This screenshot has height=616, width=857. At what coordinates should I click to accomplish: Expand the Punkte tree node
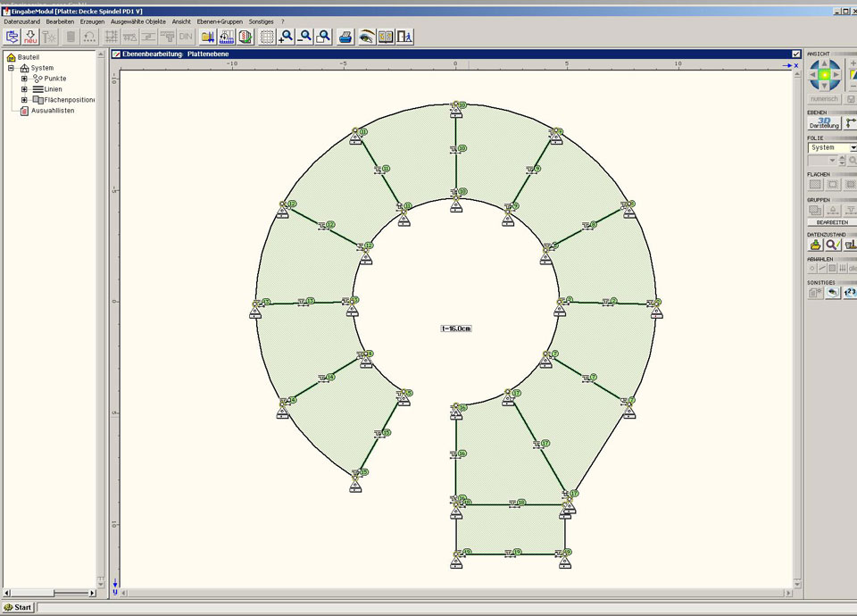pyautogui.click(x=24, y=79)
